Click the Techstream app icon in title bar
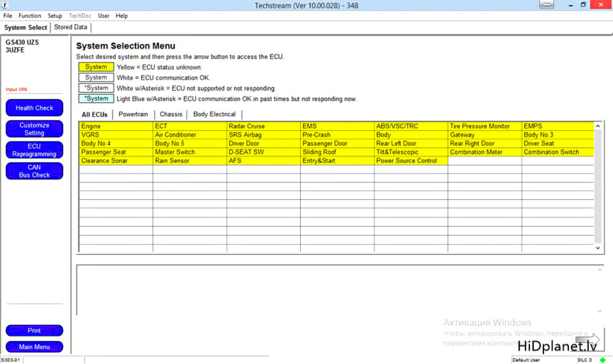 [x=6, y=5]
